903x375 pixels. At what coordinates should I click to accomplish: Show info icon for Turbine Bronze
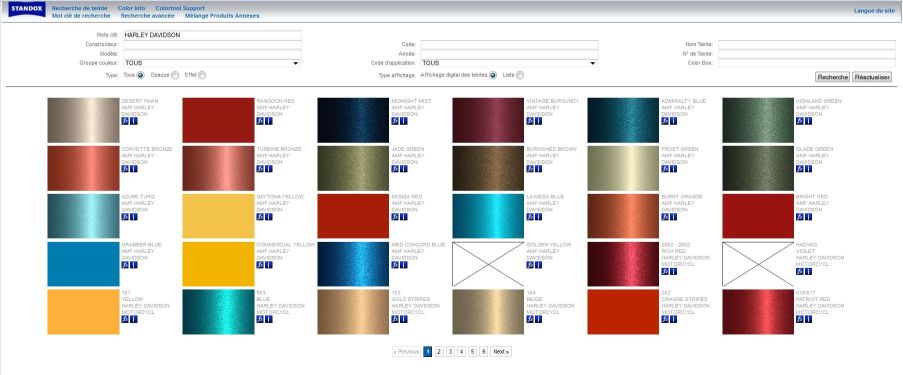(268, 169)
